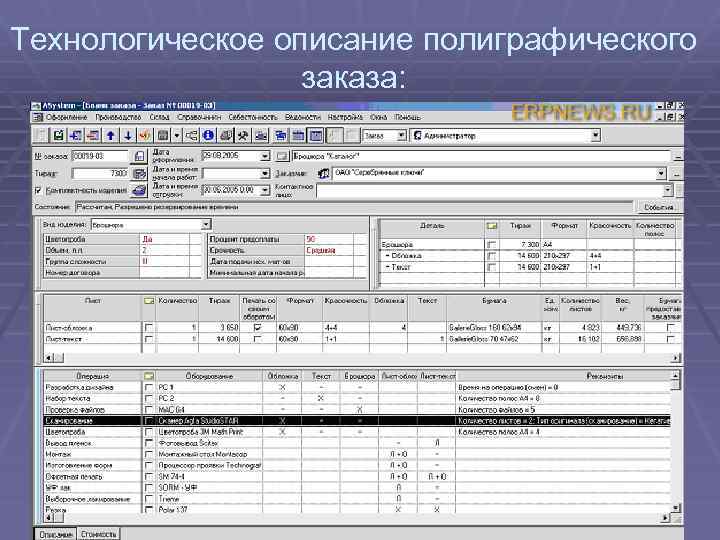Click the blue cascading windows toolbar icon
The height and width of the screenshot is (540, 720).
[281, 135]
